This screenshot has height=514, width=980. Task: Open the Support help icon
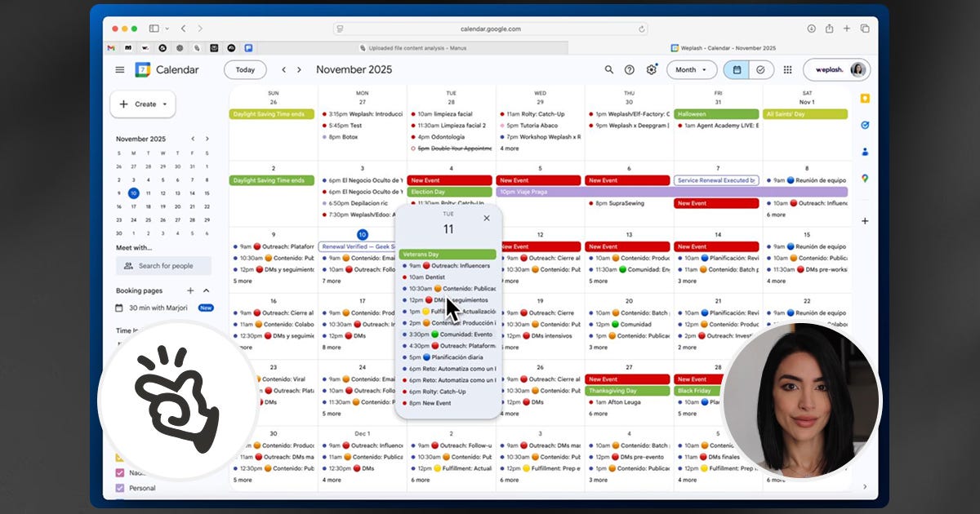630,70
